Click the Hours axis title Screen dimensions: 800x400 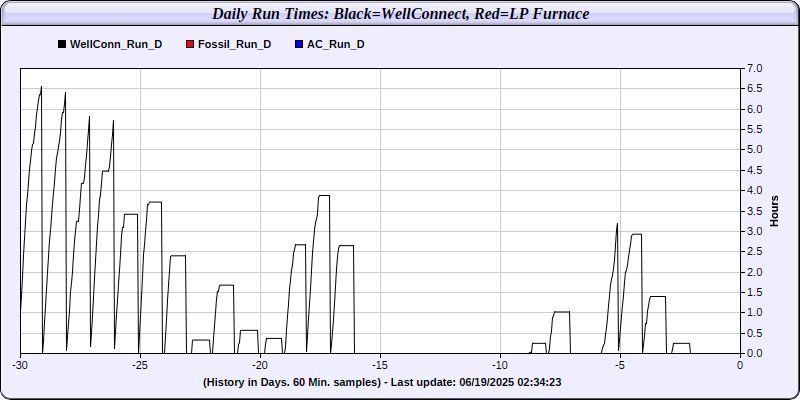pos(774,211)
